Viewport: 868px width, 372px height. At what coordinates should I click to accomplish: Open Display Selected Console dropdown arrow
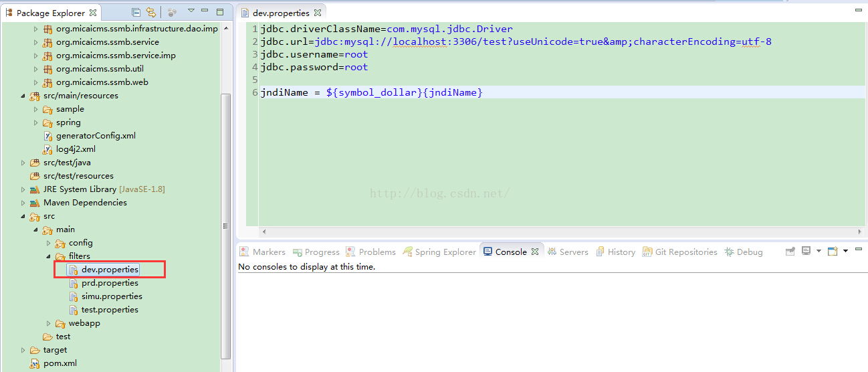coord(819,252)
